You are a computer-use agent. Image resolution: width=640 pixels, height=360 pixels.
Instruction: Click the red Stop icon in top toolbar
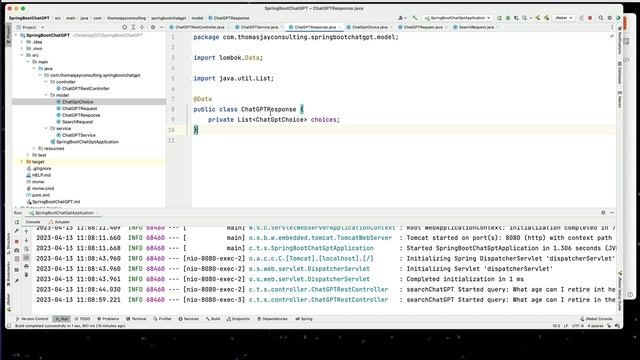tap(590, 18)
